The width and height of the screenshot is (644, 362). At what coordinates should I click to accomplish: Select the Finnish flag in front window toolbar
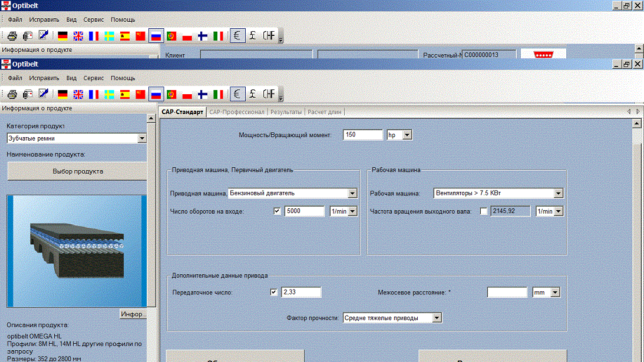click(203, 94)
